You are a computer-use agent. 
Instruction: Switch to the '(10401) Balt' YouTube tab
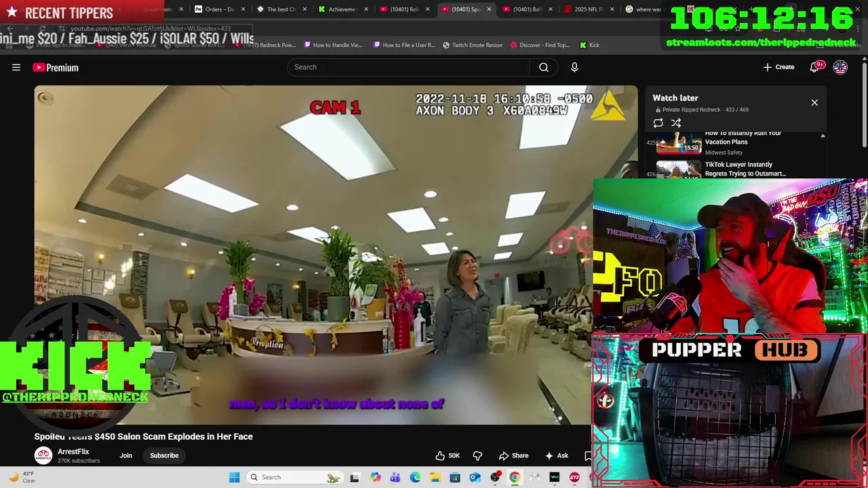click(x=527, y=9)
